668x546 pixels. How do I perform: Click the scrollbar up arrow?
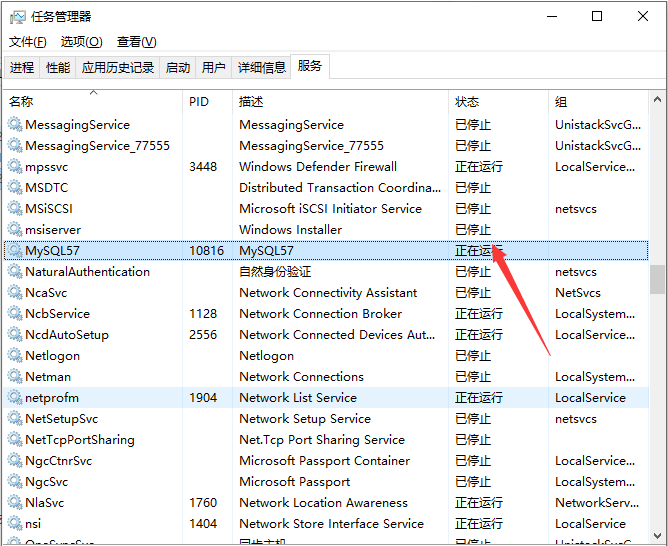[x=657, y=98]
